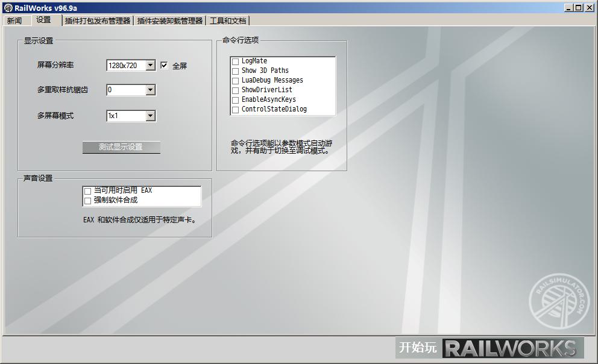Click the 多重取样抗锯齿 label
Screen dimensions: 598x364
63,90
